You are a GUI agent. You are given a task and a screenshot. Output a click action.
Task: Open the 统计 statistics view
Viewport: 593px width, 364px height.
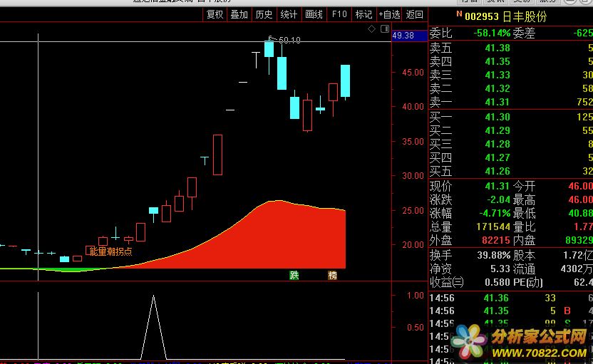(289, 14)
